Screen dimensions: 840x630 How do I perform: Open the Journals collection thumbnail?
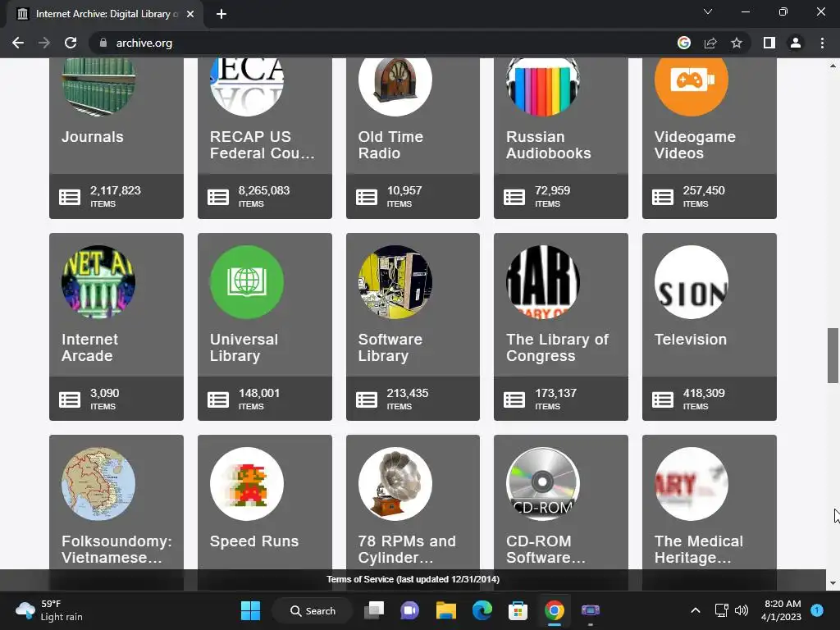98,87
